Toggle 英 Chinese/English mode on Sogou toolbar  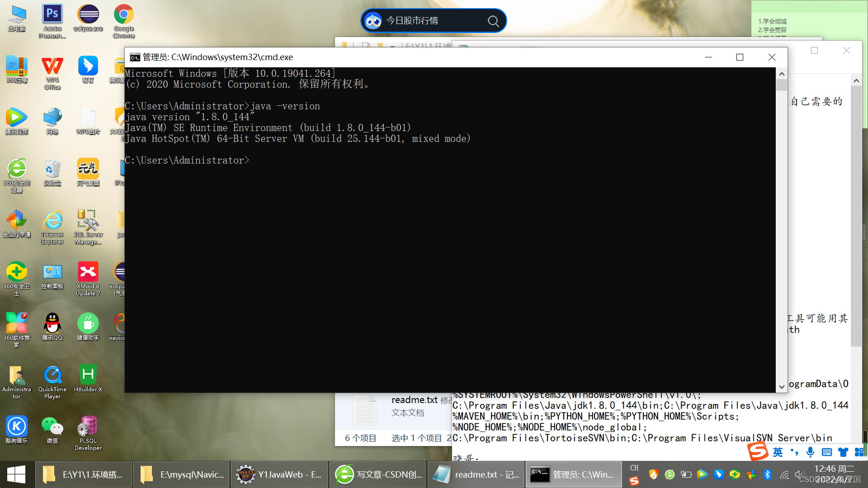click(x=778, y=452)
